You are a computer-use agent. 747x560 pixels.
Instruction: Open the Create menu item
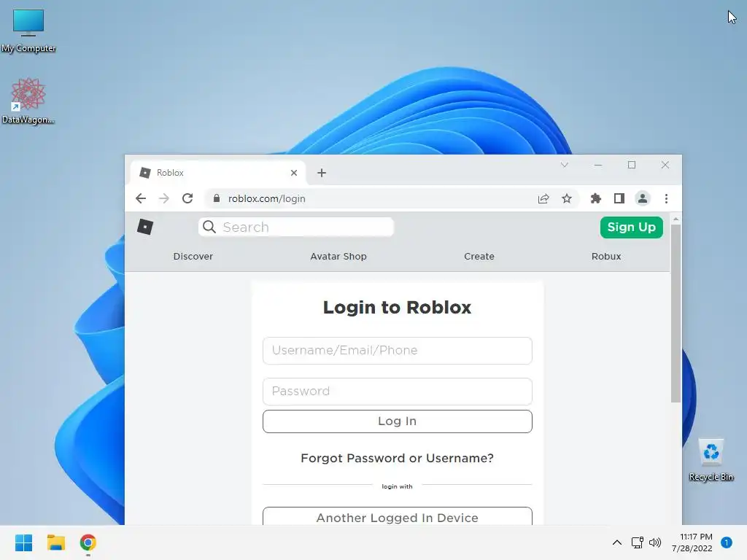pyautogui.click(x=479, y=256)
